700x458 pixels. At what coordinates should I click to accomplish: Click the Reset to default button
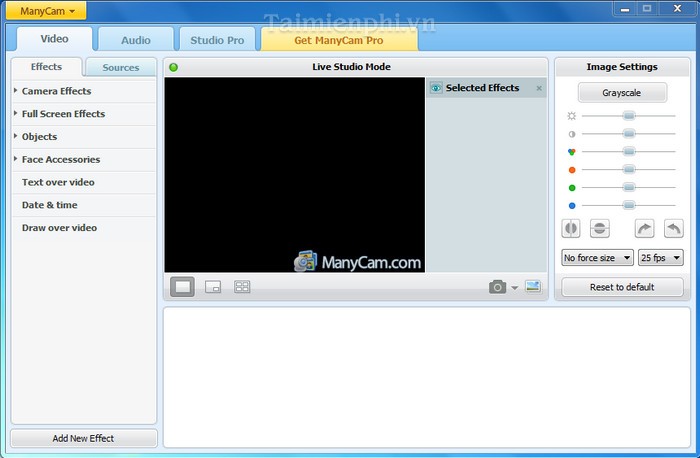(621, 287)
